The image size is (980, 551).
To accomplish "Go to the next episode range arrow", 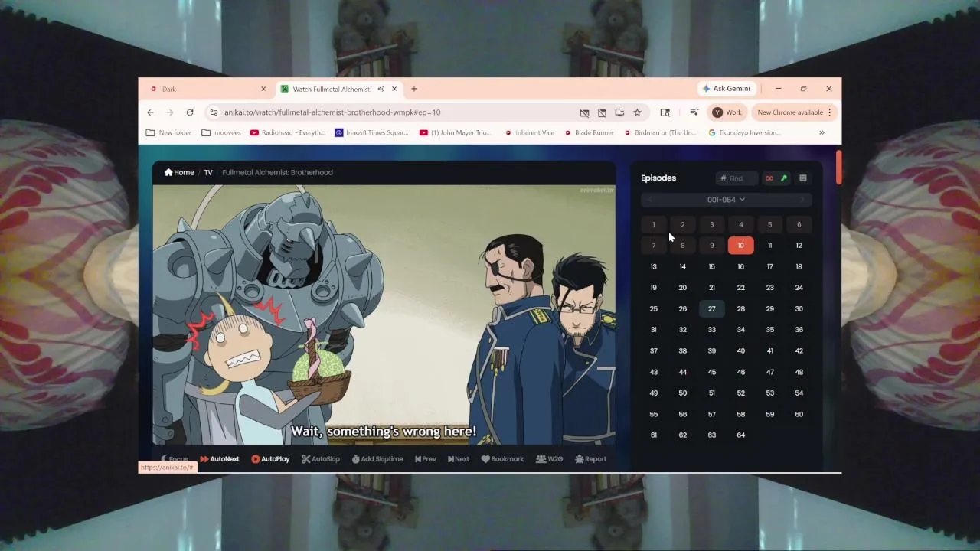I will (x=802, y=200).
